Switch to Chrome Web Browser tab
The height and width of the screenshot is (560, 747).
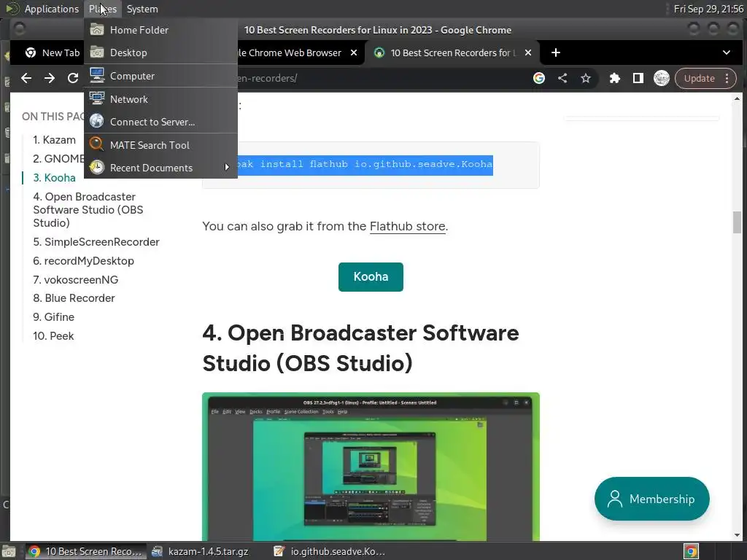click(290, 52)
